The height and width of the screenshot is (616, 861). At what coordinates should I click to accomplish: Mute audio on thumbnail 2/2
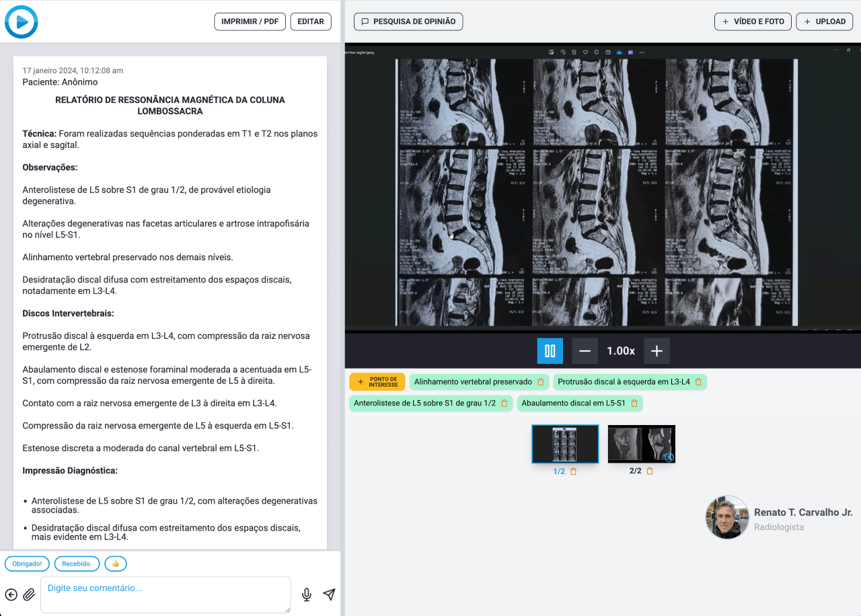click(670, 457)
